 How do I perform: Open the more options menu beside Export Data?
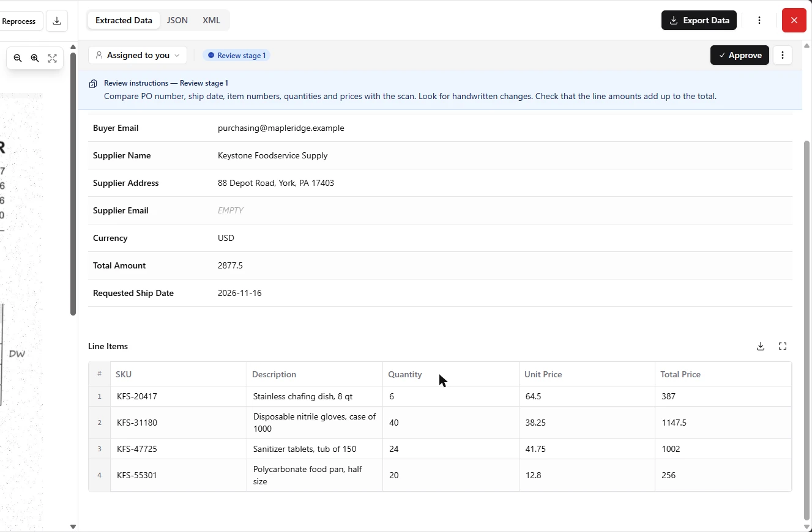(759, 20)
